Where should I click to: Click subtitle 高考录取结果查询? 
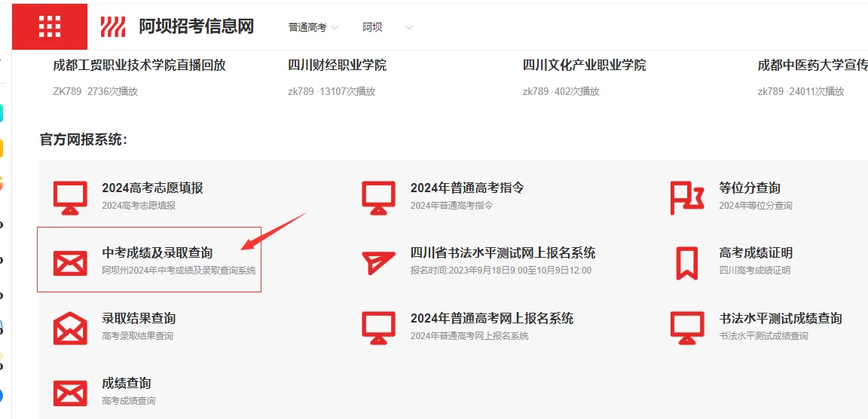point(137,336)
